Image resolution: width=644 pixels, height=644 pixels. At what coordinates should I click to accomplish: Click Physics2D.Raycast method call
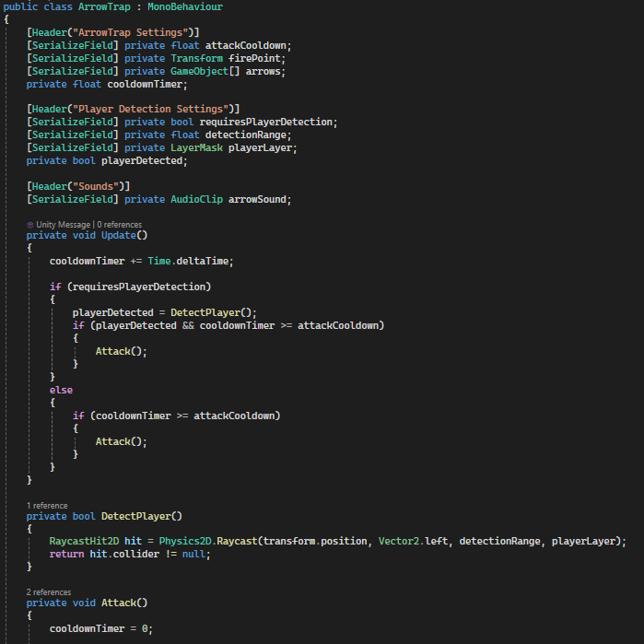coord(208,542)
